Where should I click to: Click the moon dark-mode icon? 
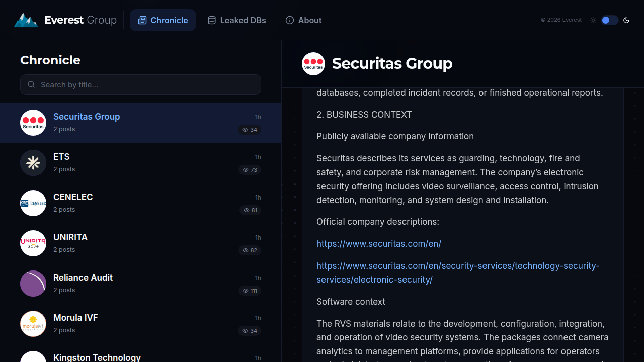[626, 20]
